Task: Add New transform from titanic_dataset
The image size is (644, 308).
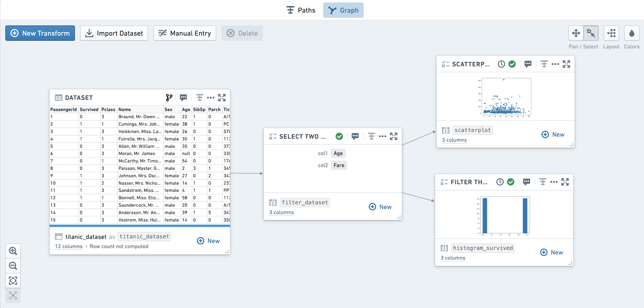Action: pyautogui.click(x=208, y=241)
